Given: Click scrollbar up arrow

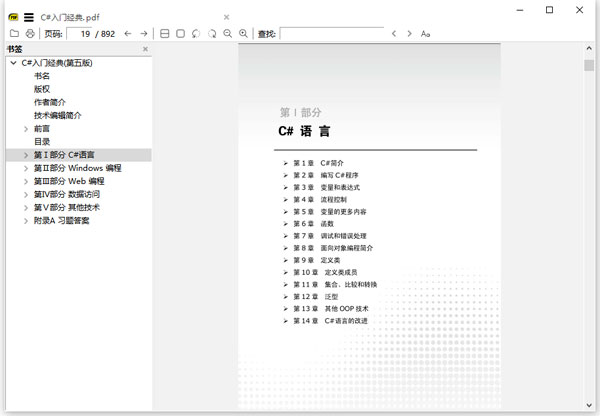Looking at the screenshot, I should point(589,49).
